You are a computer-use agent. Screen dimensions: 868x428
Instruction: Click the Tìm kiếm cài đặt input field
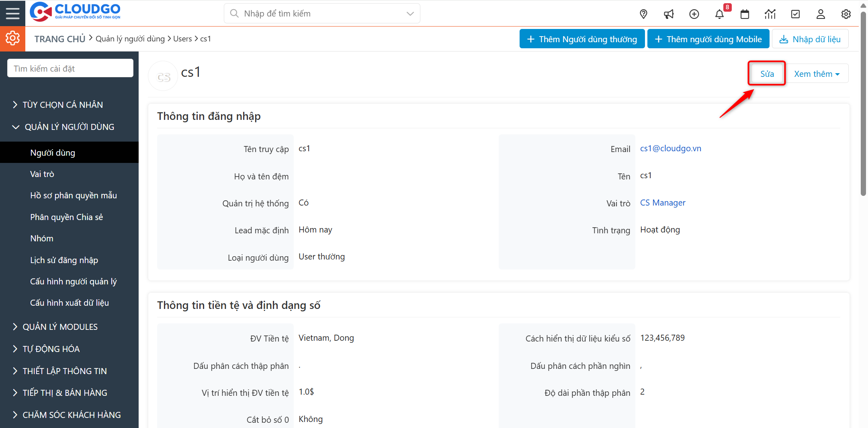70,68
